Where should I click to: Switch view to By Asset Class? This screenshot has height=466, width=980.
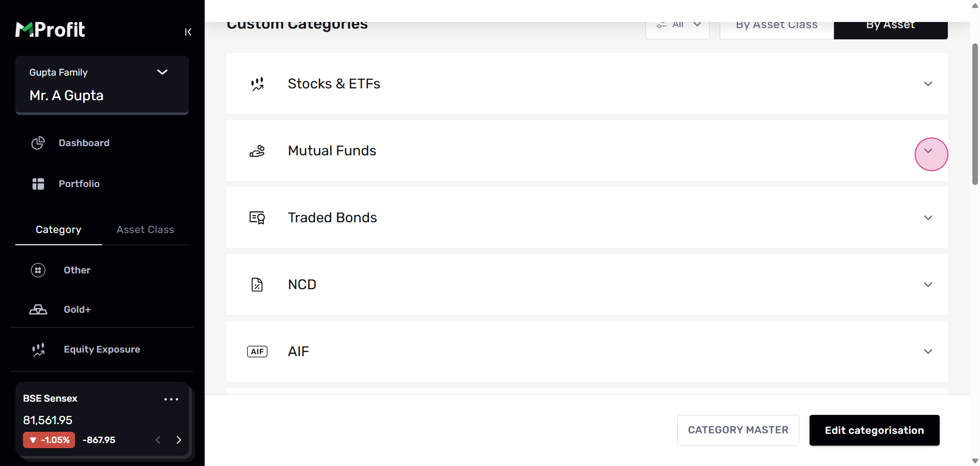pyautogui.click(x=776, y=27)
